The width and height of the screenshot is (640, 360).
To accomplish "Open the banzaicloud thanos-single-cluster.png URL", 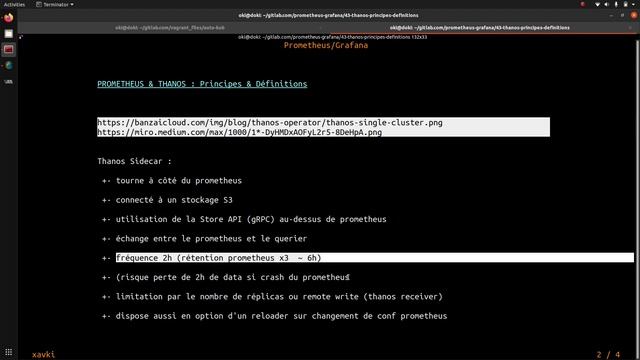I will [270, 122].
